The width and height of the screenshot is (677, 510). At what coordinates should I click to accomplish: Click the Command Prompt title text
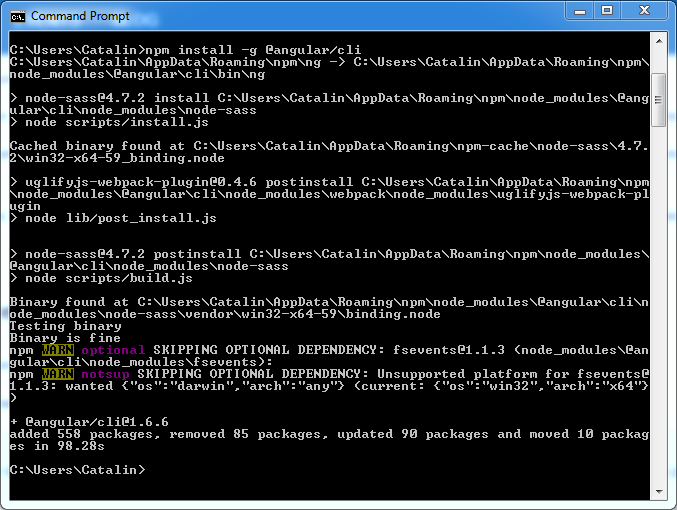[x=80, y=16]
